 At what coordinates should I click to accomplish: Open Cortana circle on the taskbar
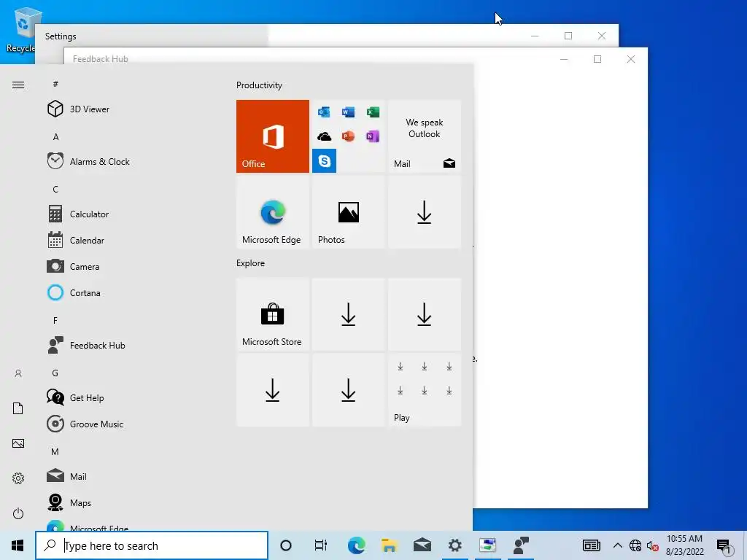(x=286, y=545)
